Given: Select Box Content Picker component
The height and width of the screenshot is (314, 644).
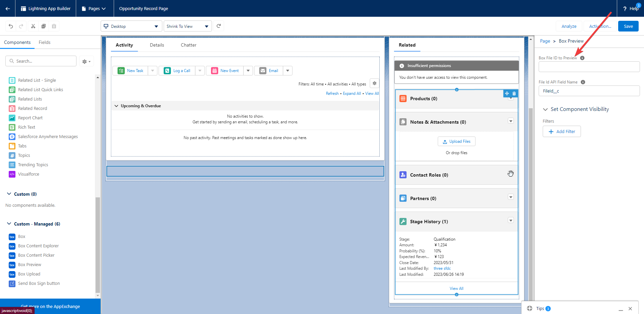Looking at the screenshot, I should point(36,255).
